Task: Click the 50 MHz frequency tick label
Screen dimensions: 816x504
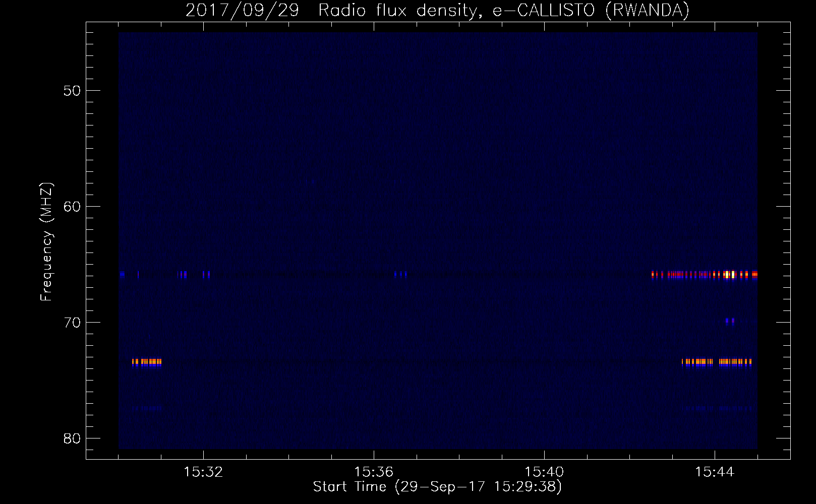Action: point(72,91)
